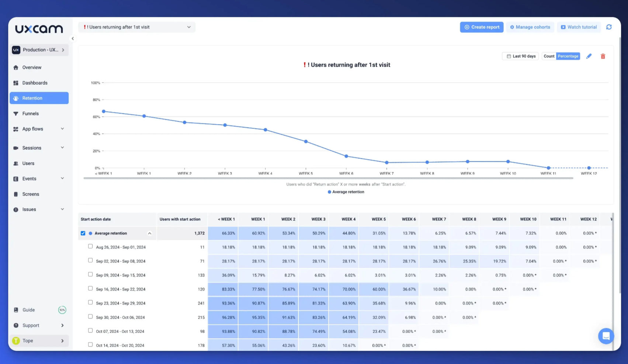The image size is (628, 364).
Task: Click the Dashboards icon in sidebar
Action: (x=16, y=83)
